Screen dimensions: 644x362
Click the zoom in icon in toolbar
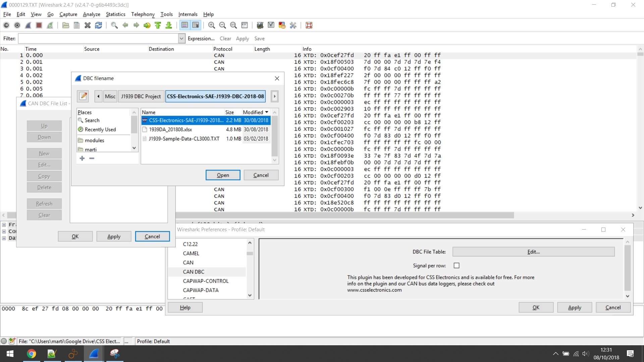(211, 25)
